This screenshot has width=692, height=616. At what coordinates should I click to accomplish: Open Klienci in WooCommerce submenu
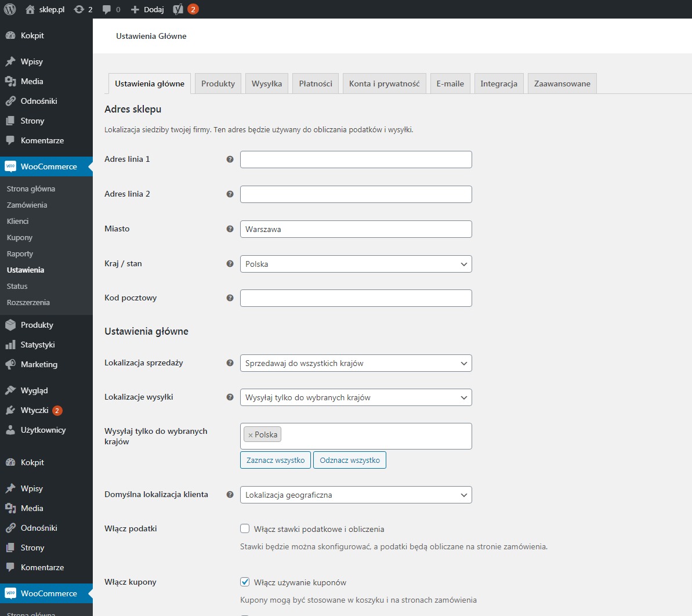pos(17,221)
